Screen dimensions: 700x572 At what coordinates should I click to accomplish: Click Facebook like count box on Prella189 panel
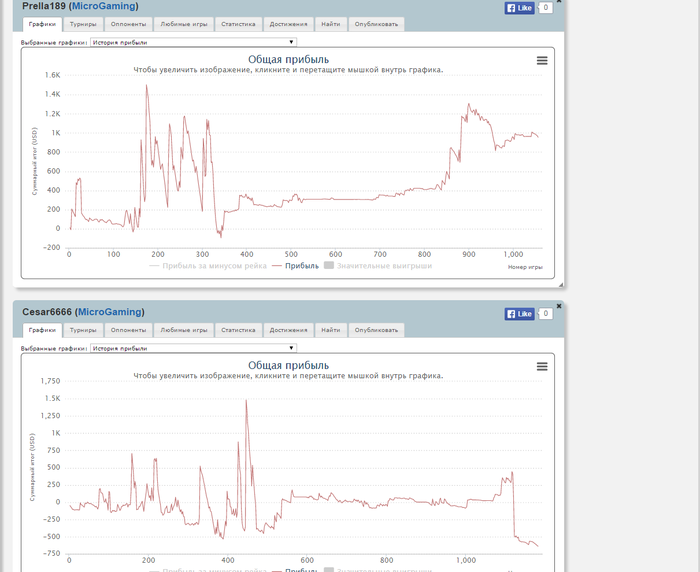click(546, 8)
